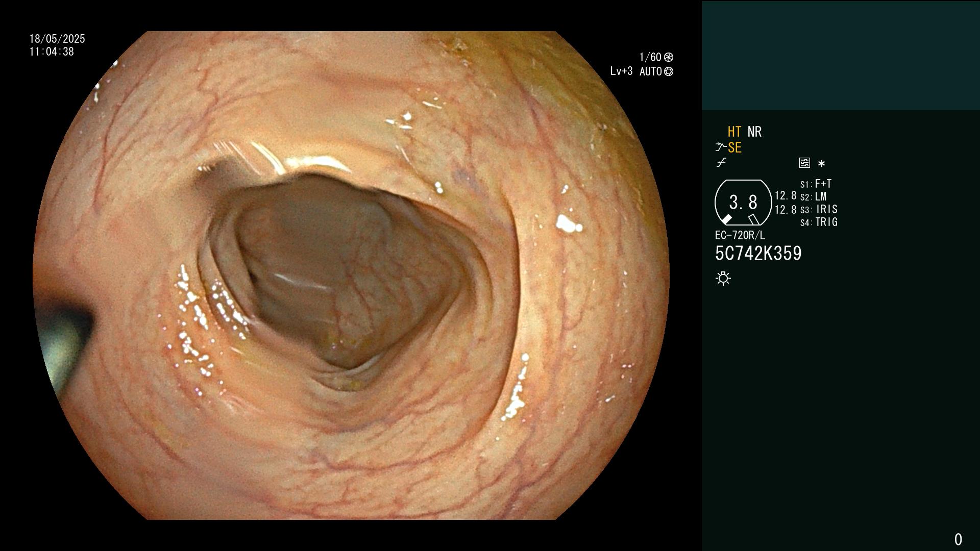Click the SE enhancement label

click(x=734, y=147)
